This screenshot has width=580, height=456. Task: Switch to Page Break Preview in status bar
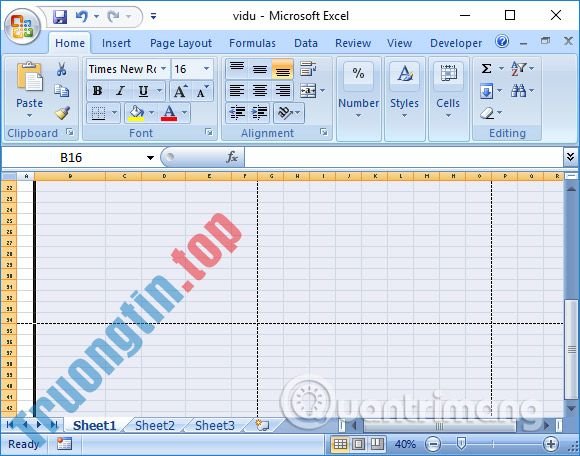click(x=377, y=444)
